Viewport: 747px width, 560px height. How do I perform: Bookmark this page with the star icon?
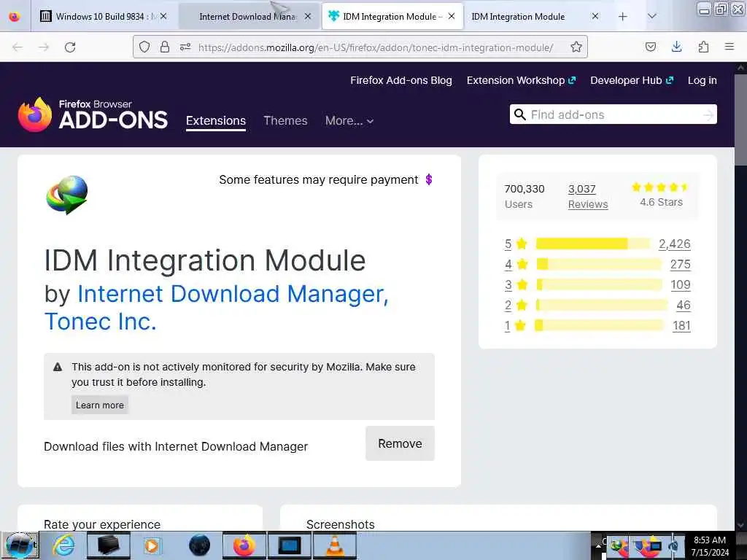pyautogui.click(x=576, y=47)
